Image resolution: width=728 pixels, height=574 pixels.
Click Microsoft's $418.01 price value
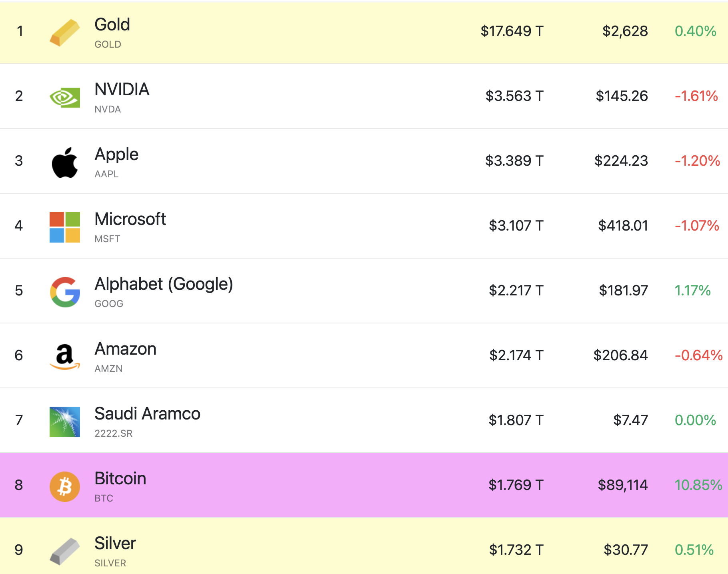(623, 226)
